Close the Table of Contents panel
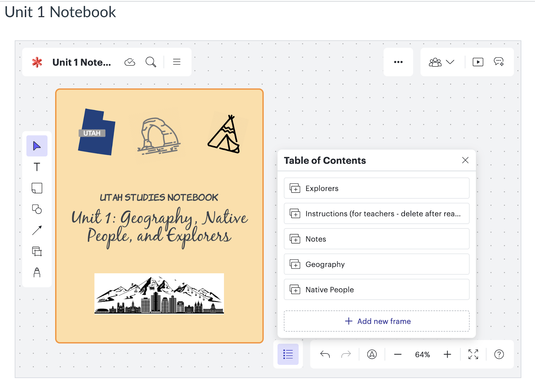The width and height of the screenshot is (535, 392). click(x=465, y=160)
